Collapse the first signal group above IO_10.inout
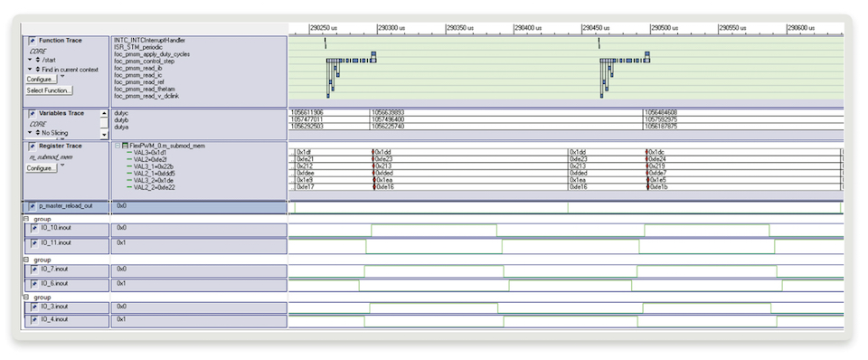868x360 pixels. 26,219
